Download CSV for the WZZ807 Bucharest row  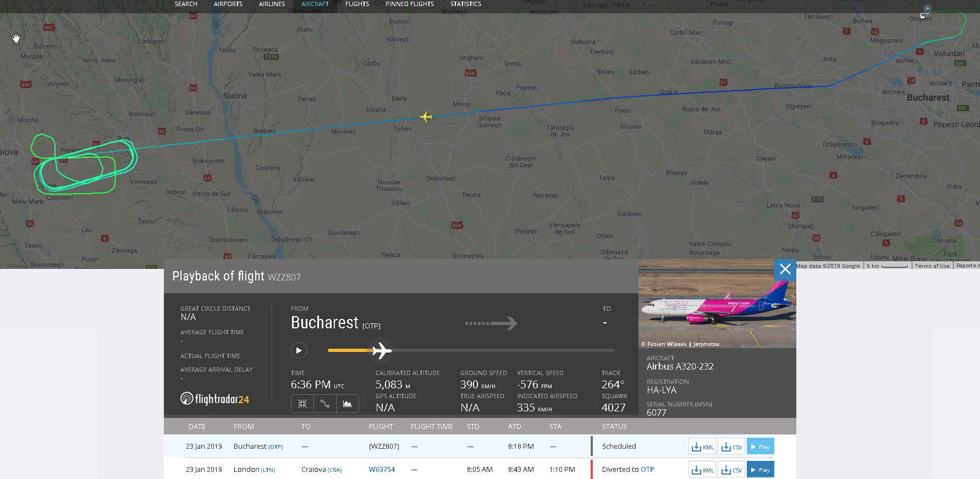pyautogui.click(x=731, y=447)
